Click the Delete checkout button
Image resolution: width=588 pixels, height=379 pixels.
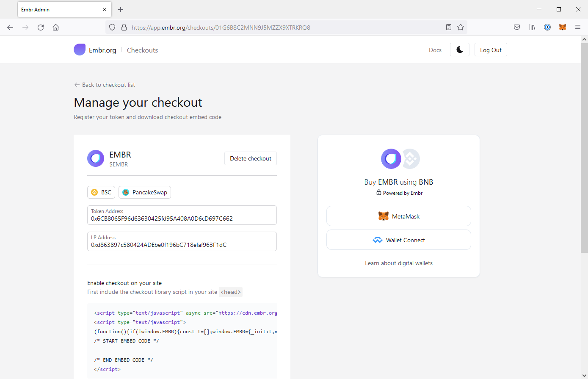tap(251, 158)
